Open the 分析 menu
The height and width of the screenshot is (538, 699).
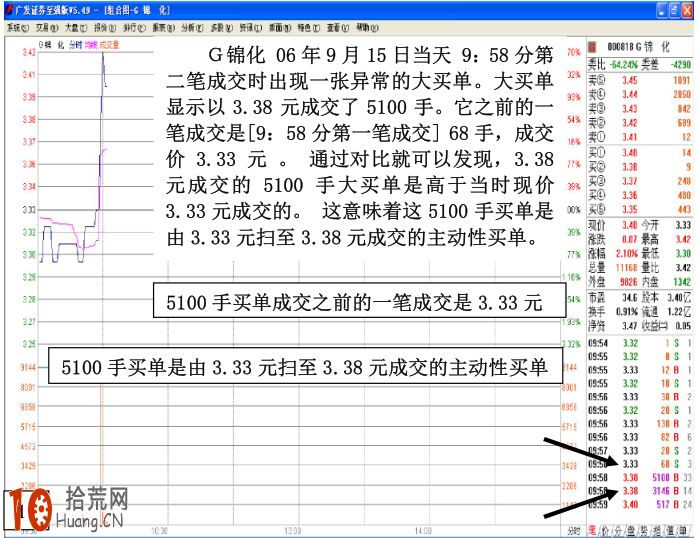coord(192,28)
